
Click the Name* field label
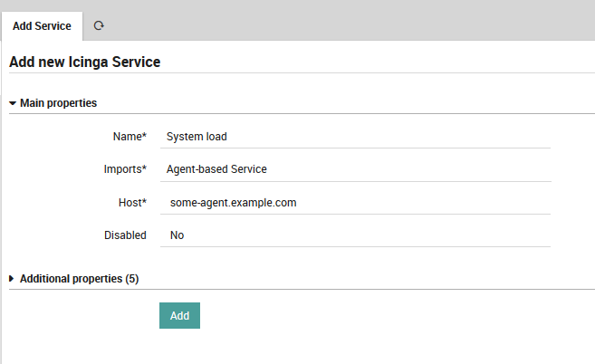pyautogui.click(x=127, y=137)
